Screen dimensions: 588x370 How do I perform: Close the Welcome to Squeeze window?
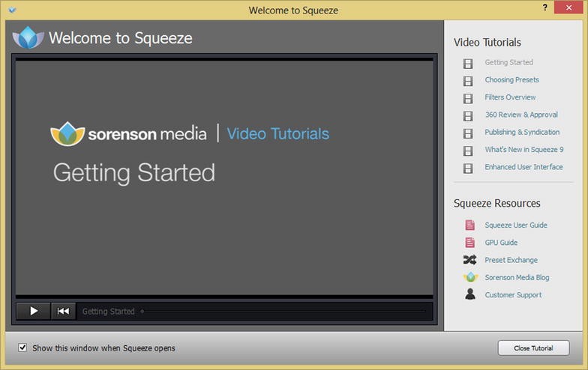point(568,7)
